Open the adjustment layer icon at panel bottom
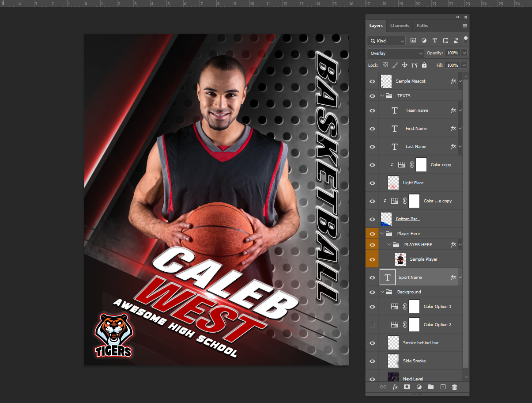 (x=419, y=387)
